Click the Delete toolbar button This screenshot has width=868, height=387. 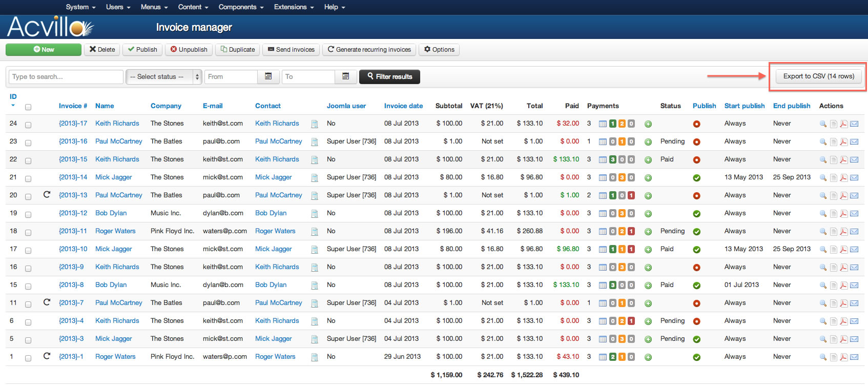click(x=102, y=49)
